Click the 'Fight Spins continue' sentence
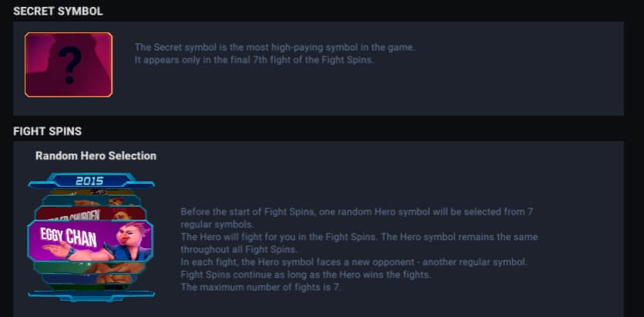This screenshot has width=644, height=317. (306, 275)
